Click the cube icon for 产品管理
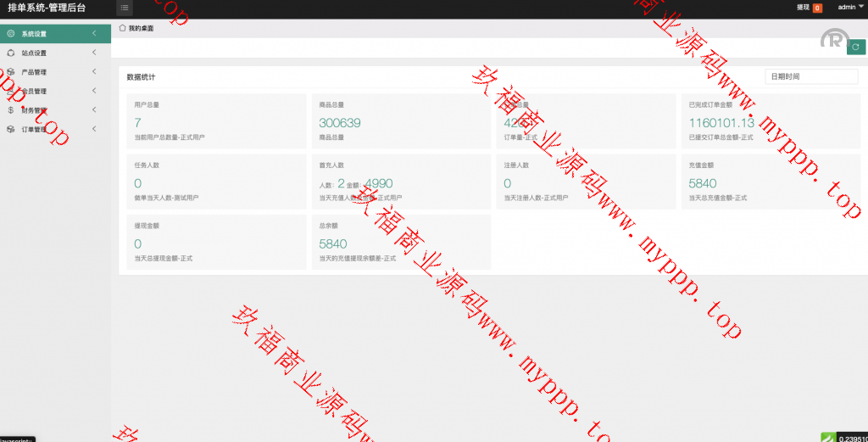Image resolution: width=868 pixels, height=442 pixels. coord(10,72)
